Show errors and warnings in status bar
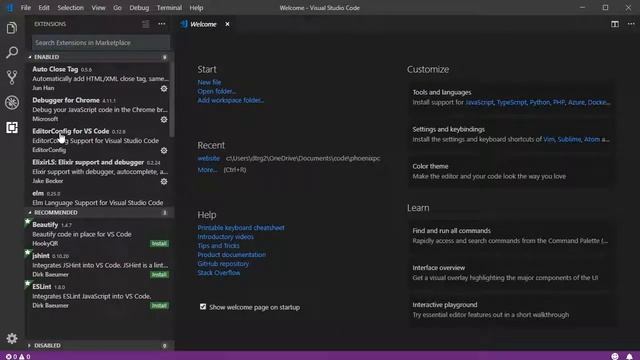The width and height of the screenshot is (640, 360). [x=18, y=356]
